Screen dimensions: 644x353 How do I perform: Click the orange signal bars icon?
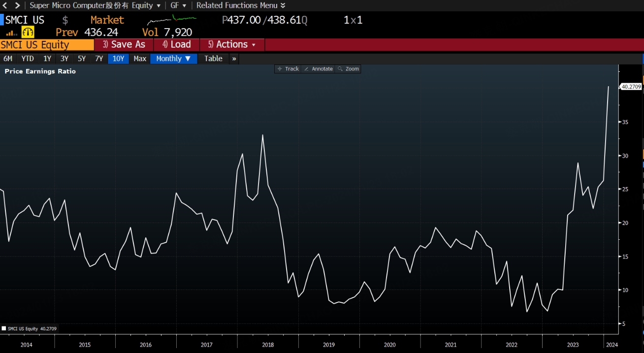point(12,33)
